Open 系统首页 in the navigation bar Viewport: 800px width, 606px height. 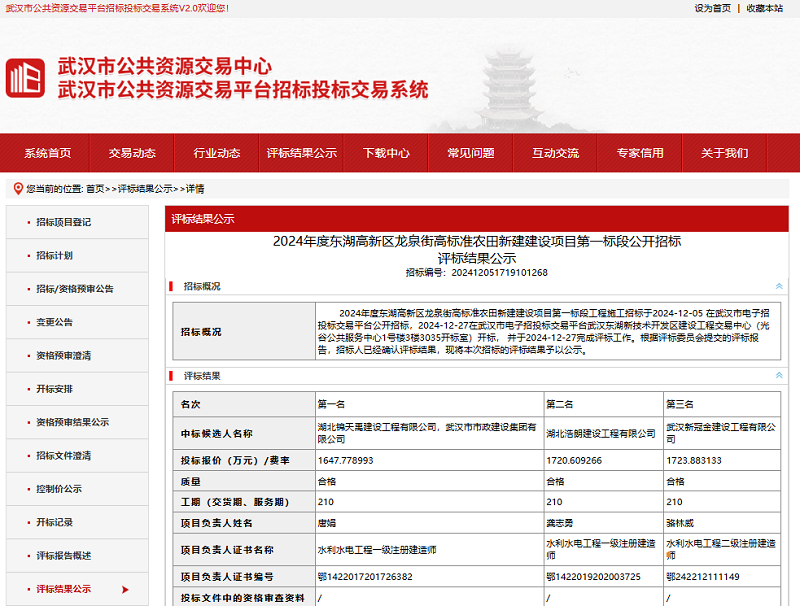click(x=48, y=153)
